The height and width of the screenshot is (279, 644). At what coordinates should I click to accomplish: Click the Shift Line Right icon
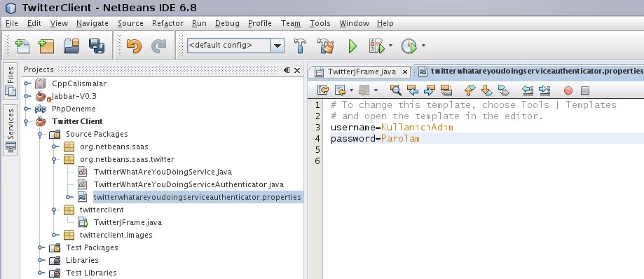pos(544,90)
